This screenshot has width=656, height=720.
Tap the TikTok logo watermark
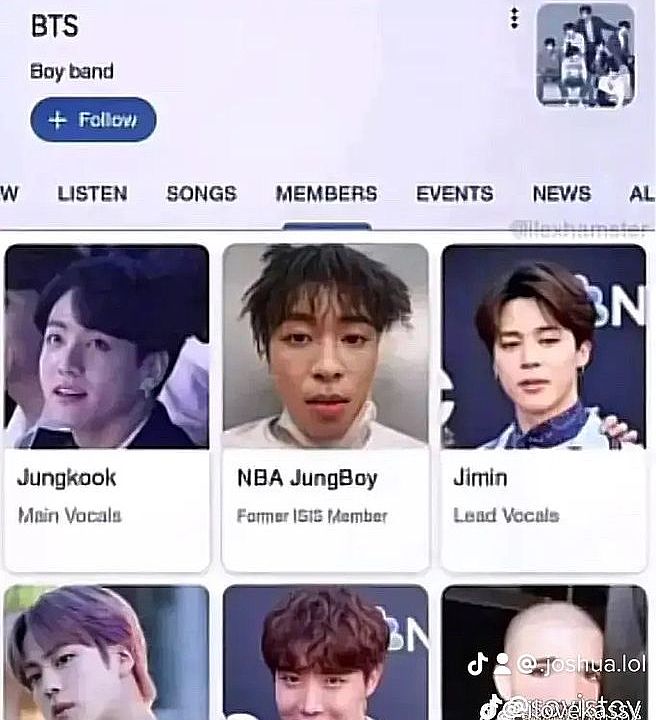(x=477, y=664)
